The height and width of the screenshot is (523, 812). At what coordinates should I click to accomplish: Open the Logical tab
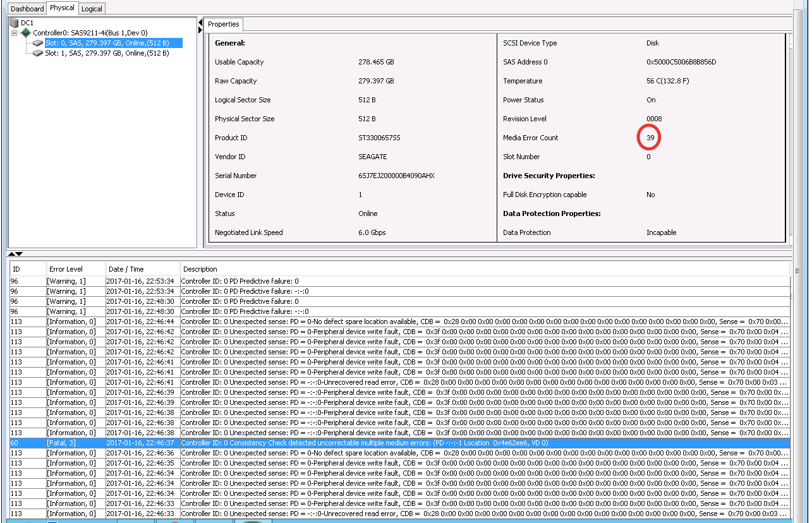click(92, 9)
